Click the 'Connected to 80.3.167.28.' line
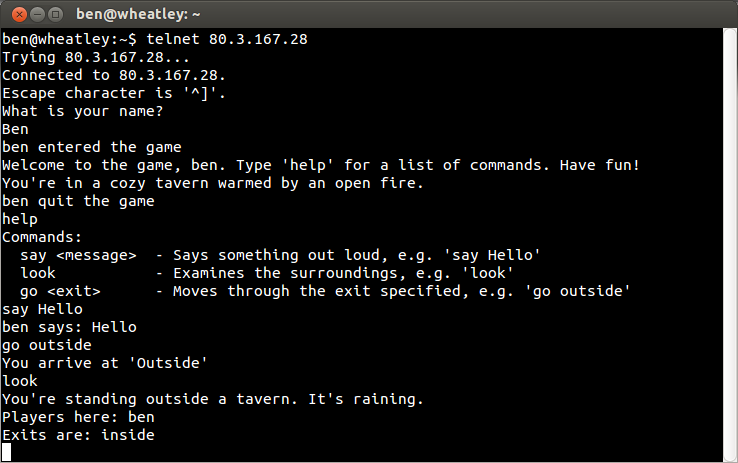Screen dimensions: 738x463 coord(114,75)
